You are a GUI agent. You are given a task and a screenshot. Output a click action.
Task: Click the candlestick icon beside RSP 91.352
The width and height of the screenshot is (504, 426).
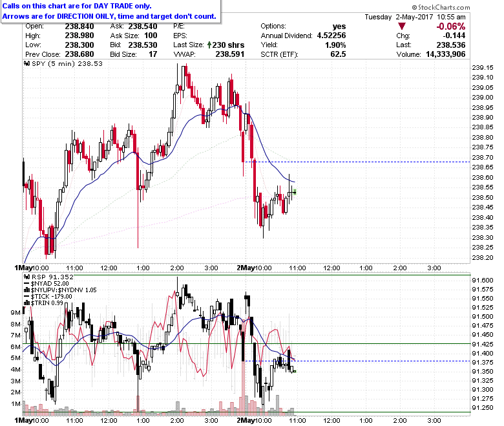[27, 277]
